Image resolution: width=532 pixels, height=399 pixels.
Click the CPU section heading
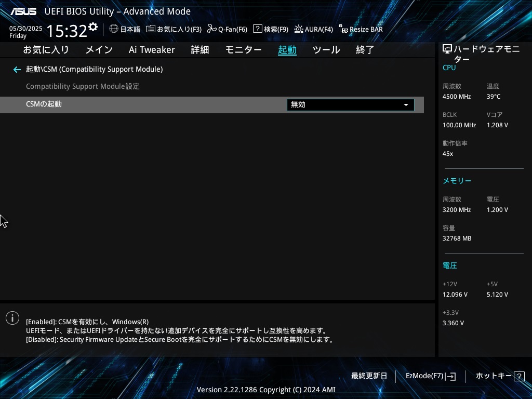click(x=449, y=68)
